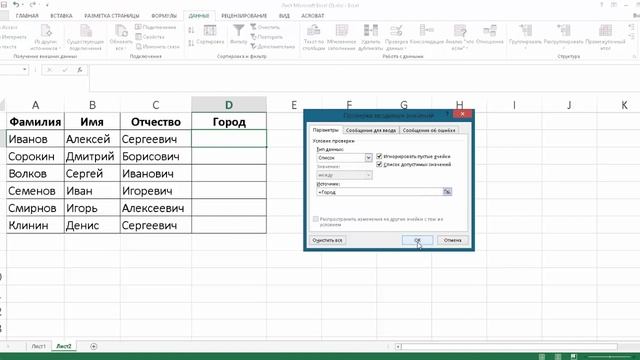Expand the 'Тип данных' Список dropdown
This screenshot has width=640, height=360.
point(368,158)
